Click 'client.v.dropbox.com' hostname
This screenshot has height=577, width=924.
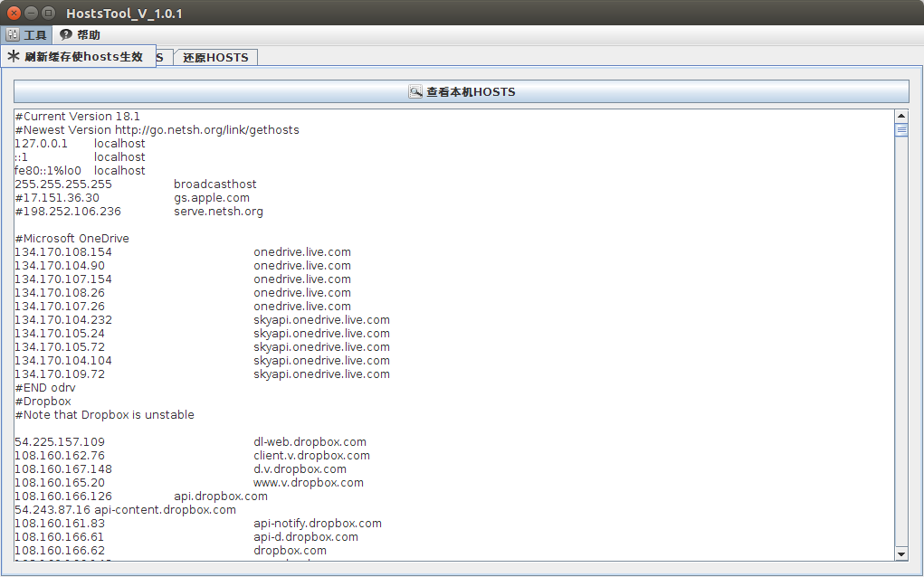coord(311,456)
